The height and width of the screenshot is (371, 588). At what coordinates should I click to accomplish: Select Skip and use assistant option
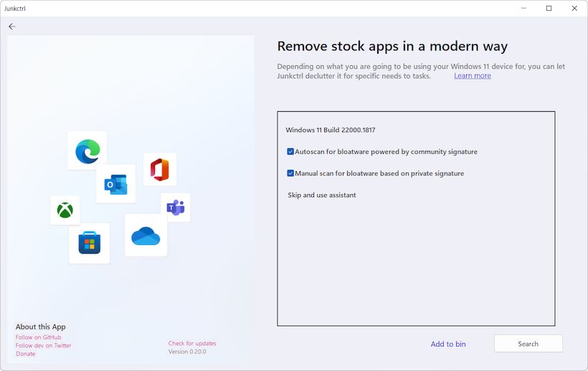[322, 195]
